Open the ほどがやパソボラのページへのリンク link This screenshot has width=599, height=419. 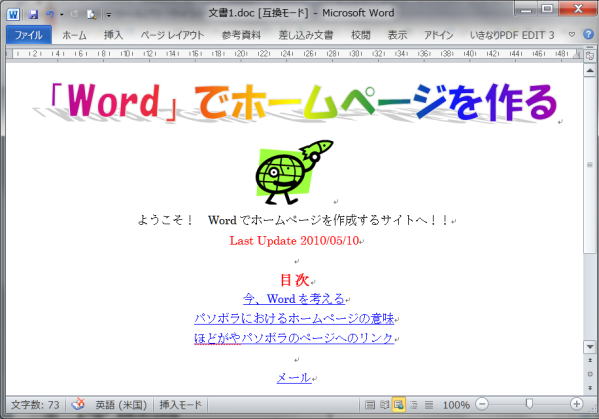pos(293,338)
